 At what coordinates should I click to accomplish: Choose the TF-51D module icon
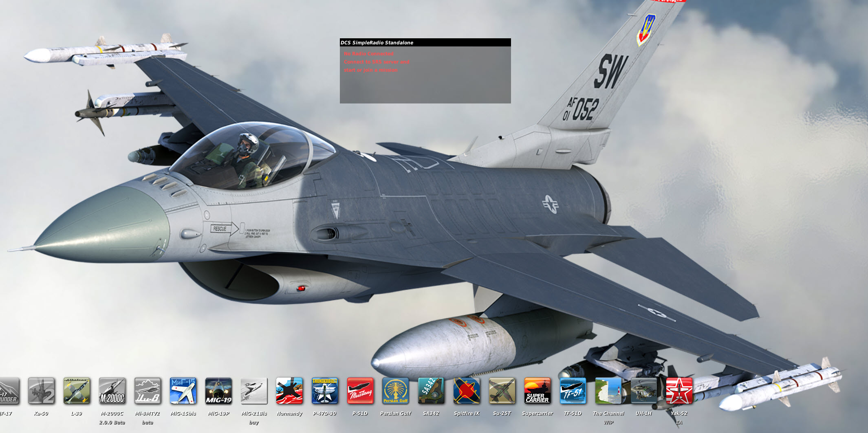click(x=573, y=391)
